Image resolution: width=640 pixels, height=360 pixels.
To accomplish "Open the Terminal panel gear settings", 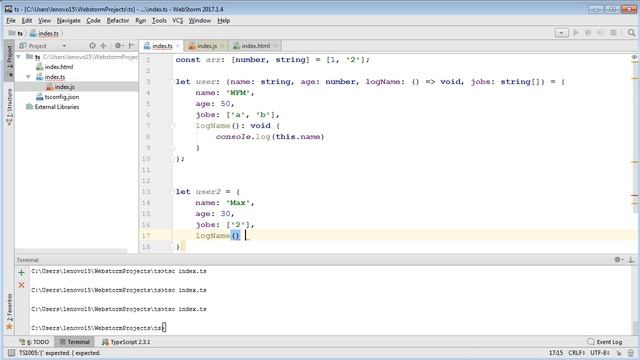I will (x=618, y=260).
